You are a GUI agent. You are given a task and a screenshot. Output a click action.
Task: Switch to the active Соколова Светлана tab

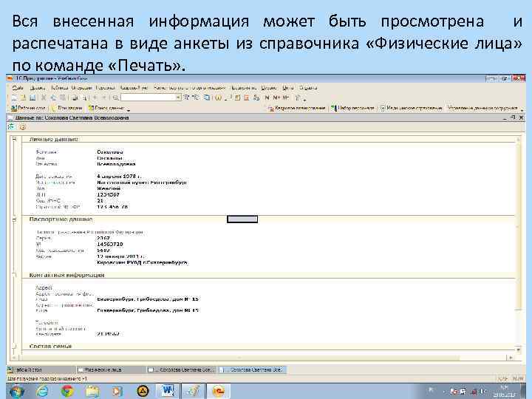[x=251, y=369]
